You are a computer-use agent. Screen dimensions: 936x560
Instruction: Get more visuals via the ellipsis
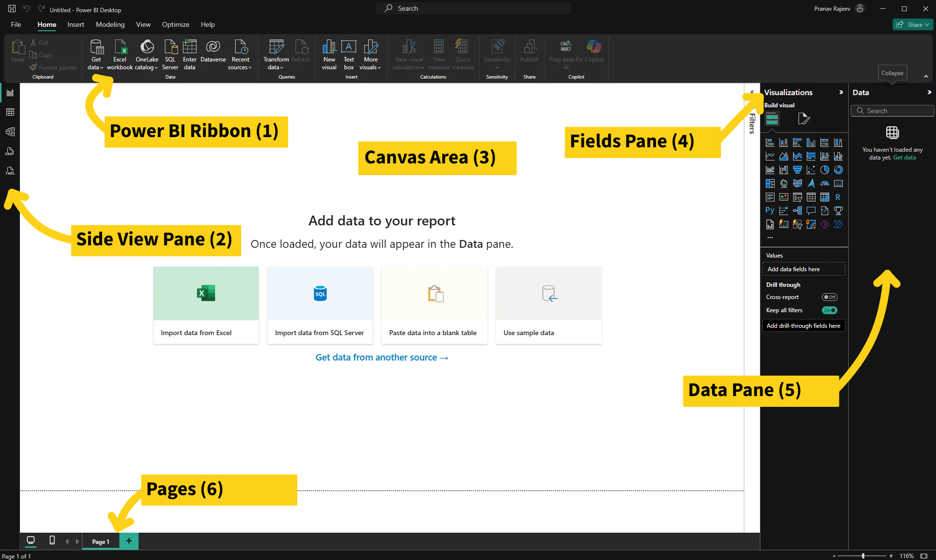coord(770,238)
